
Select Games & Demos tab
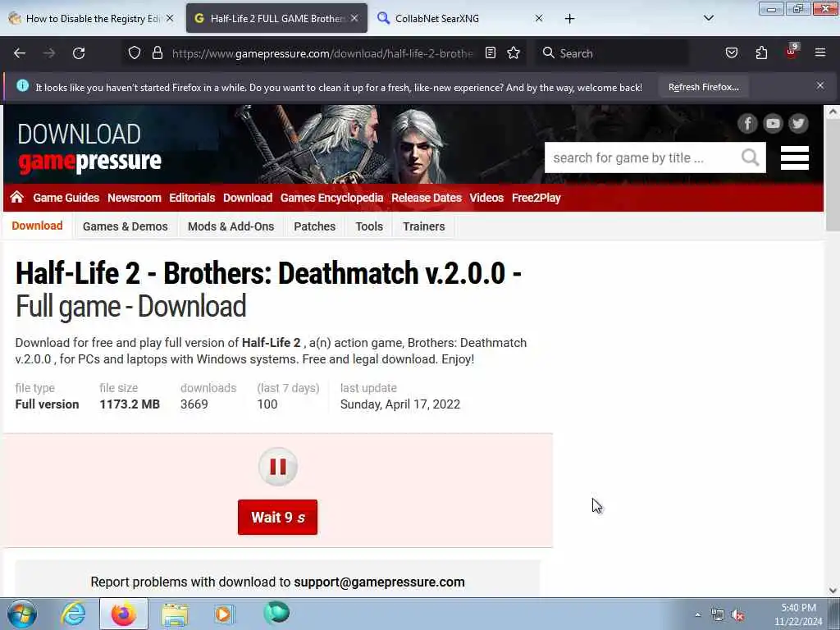point(126,226)
